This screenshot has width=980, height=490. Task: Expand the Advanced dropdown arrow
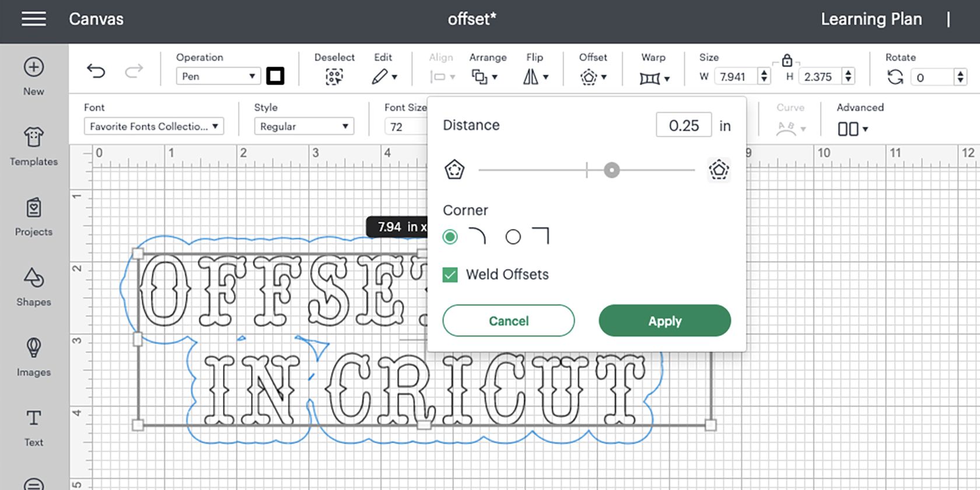point(865,129)
